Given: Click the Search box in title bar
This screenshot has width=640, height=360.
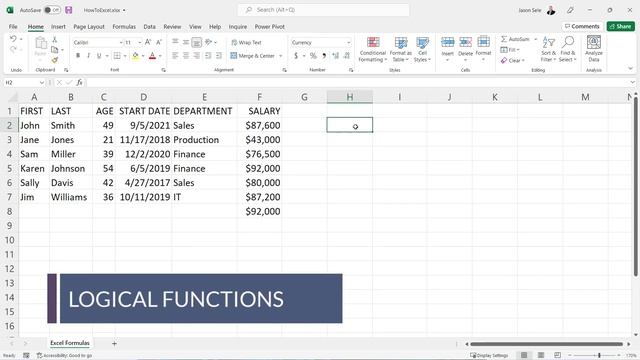Looking at the screenshot, I should tap(323, 10).
